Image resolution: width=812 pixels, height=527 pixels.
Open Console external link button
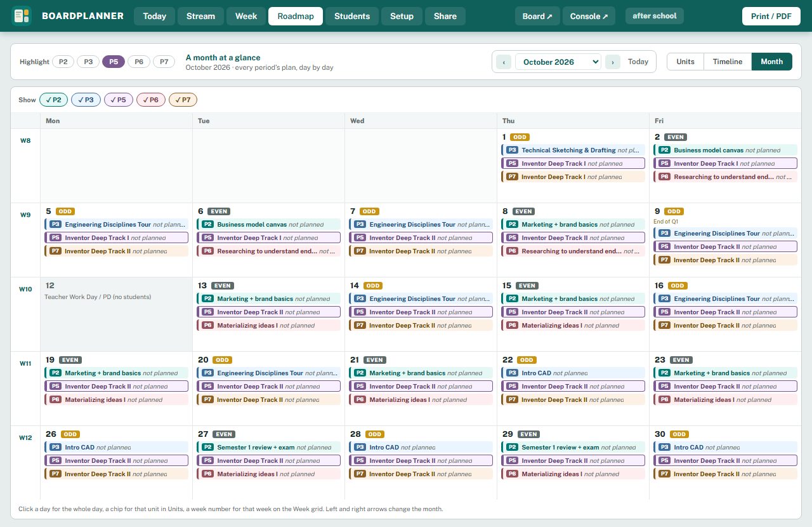[x=589, y=16]
